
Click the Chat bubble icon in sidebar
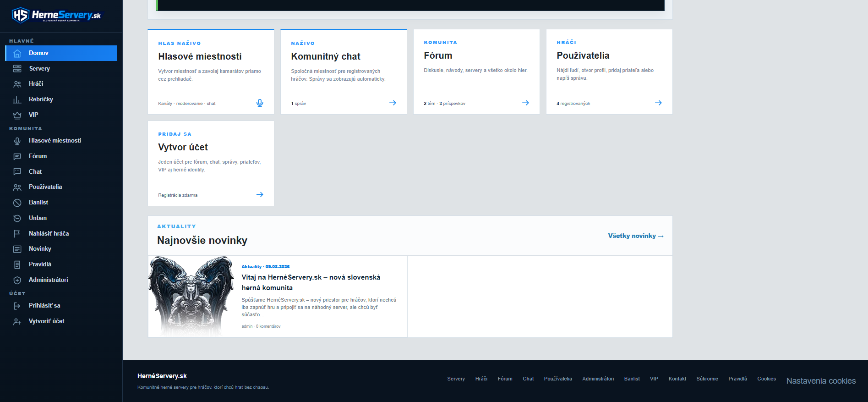coord(17,172)
